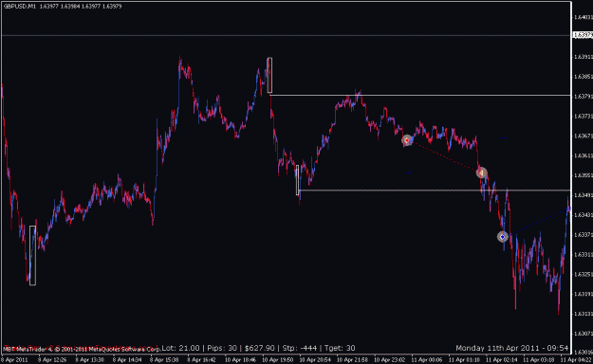Viewport: 593px width, 364px height.
Task: Click the 10 Apr 21:58 time label
Action: point(352,360)
